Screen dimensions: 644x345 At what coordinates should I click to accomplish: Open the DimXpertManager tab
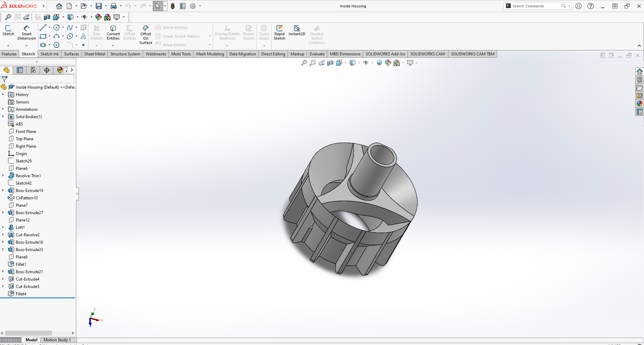coord(47,70)
